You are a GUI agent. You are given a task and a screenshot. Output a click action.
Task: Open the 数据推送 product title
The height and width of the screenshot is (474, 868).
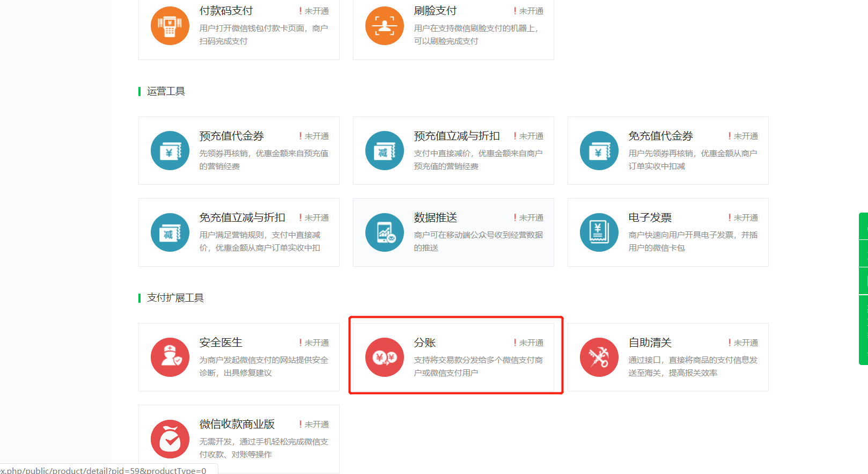click(x=435, y=218)
